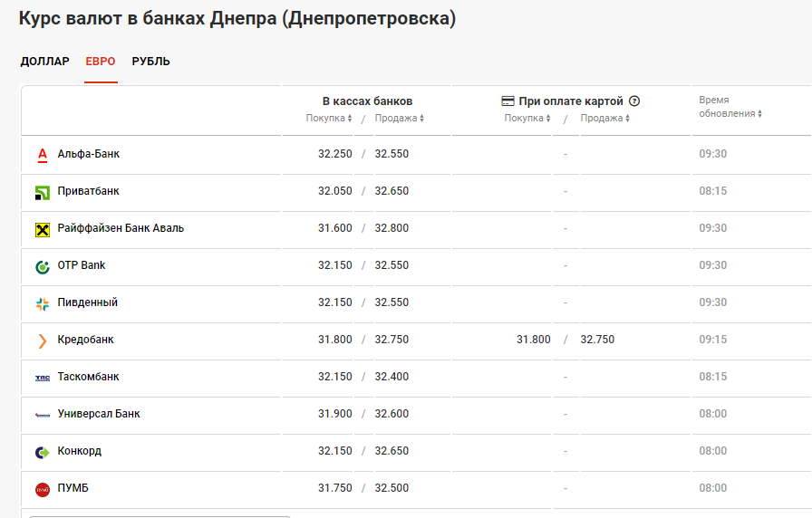Click the Пивденный logo icon

tap(43, 303)
